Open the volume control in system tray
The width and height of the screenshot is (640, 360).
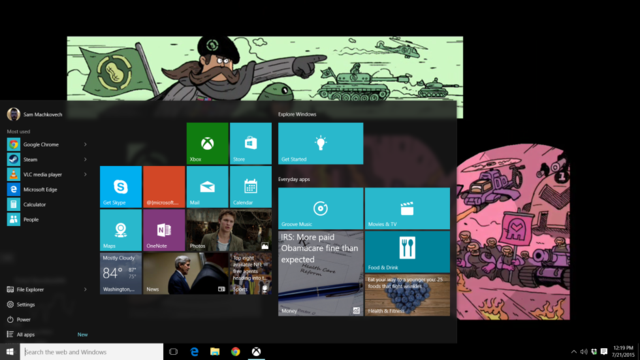point(584,351)
